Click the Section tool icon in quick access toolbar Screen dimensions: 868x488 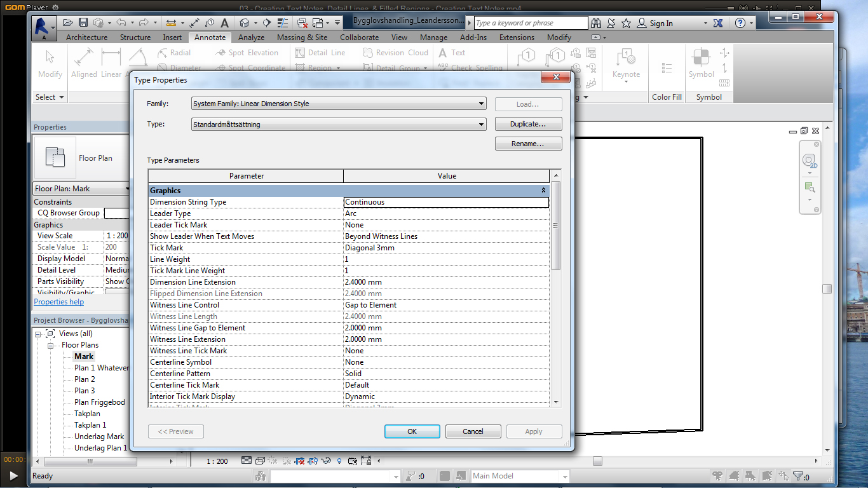point(267,23)
